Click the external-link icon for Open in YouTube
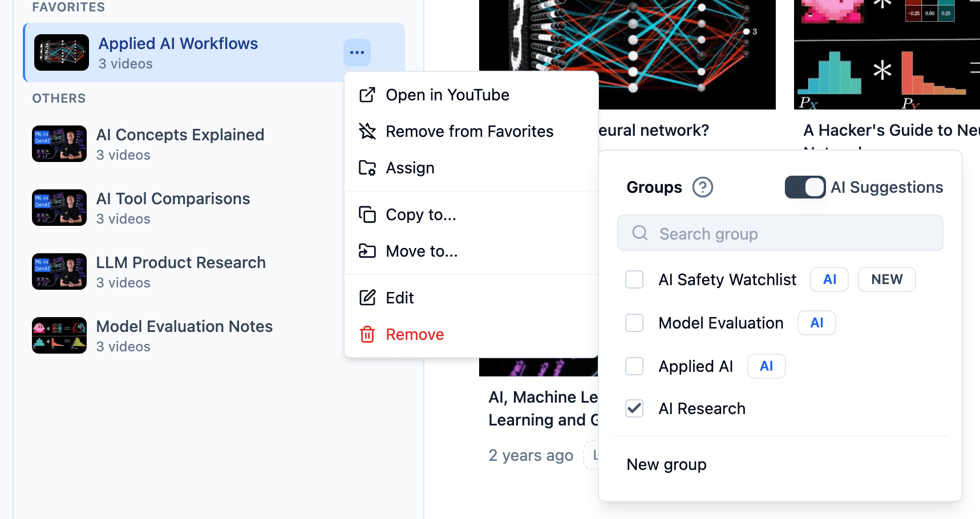 pyautogui.click(x=367, y=95)
